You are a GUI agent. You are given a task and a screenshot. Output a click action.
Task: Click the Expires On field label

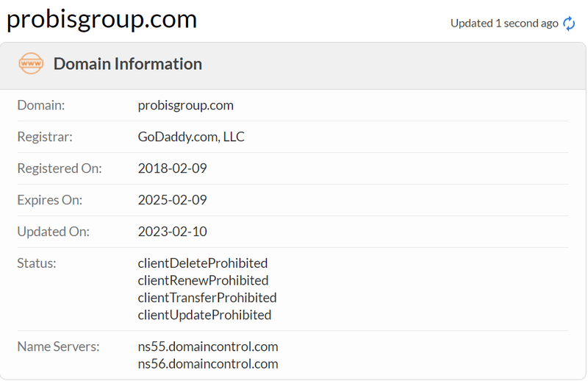[x=49, y=200]
